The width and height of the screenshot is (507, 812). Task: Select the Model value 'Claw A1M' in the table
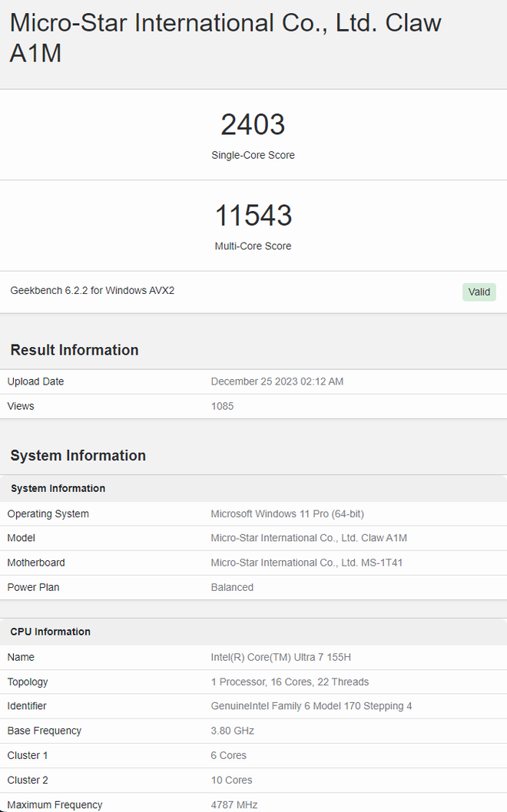(x=384, y=538)
